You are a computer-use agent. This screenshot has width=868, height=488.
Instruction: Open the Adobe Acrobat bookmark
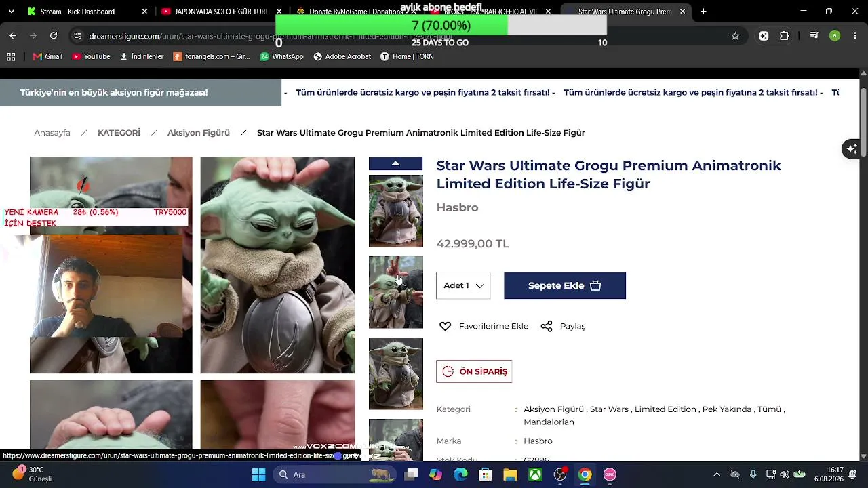[342, 56]
